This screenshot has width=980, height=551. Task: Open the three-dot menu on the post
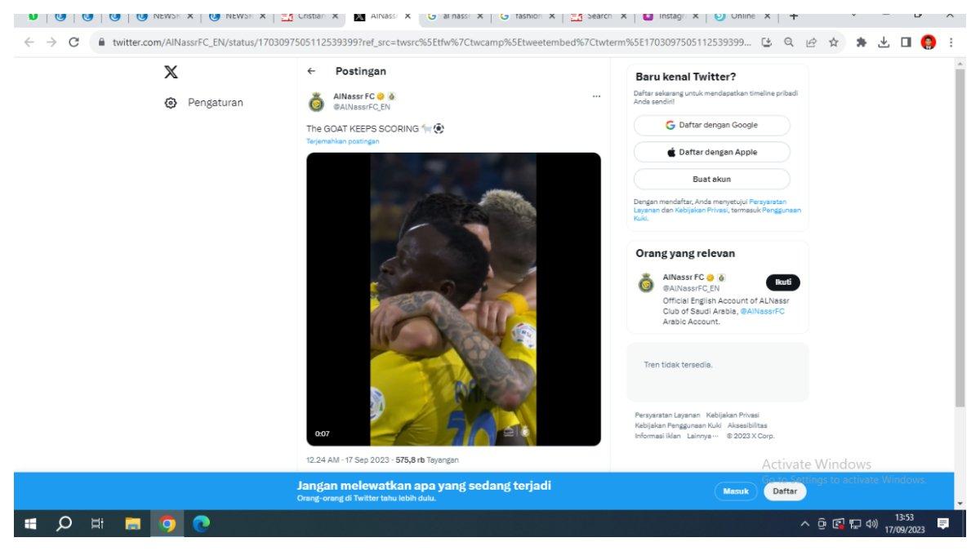tap(596, 96)
